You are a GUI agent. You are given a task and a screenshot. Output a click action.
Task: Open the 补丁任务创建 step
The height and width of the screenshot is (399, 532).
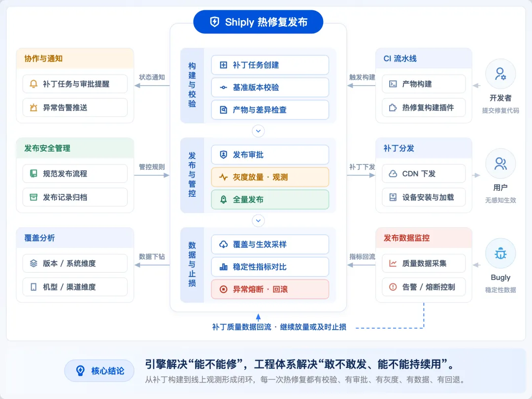pyautogui.click(x=270, y=65)
